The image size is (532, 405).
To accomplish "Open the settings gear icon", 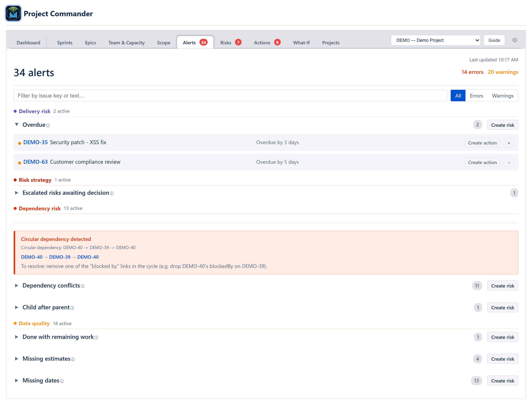I will click(x=515, y=40).
